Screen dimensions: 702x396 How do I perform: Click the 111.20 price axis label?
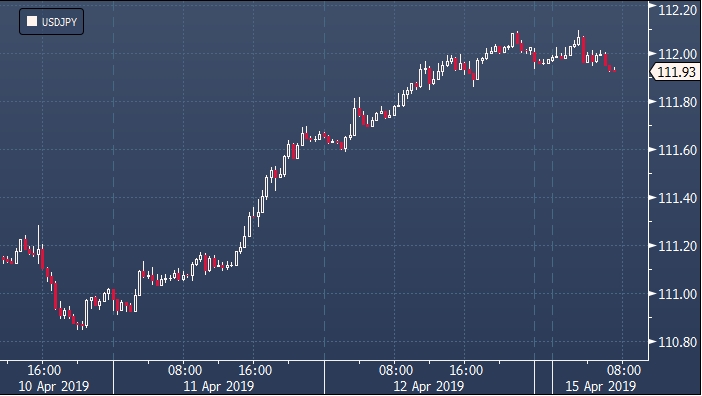677,246
